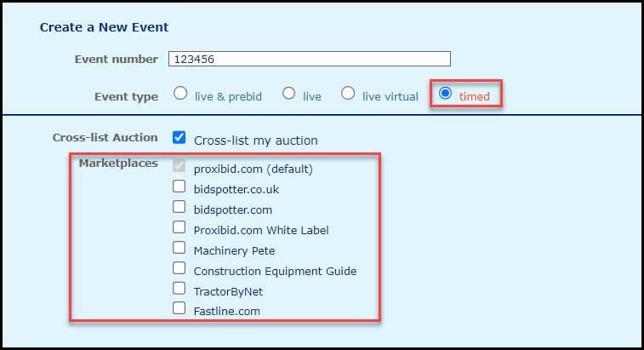Viewport: 644px width, 350px height.
Task: Check the bidspotter.com marketplace box
Action: (x=179, y=206)
